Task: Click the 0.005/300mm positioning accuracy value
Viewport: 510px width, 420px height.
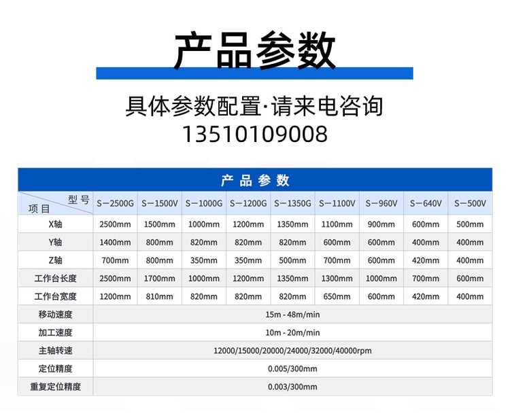Action: (292, 369)
